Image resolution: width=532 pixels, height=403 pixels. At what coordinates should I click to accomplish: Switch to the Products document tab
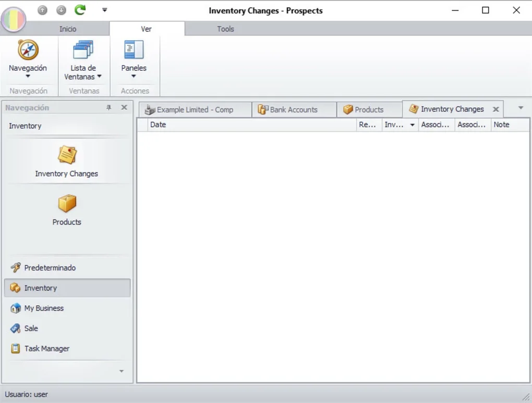(369, 109)
